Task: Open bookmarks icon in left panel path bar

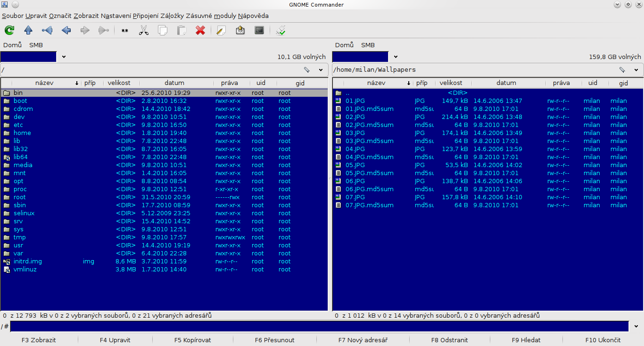Action: [306, 70]
